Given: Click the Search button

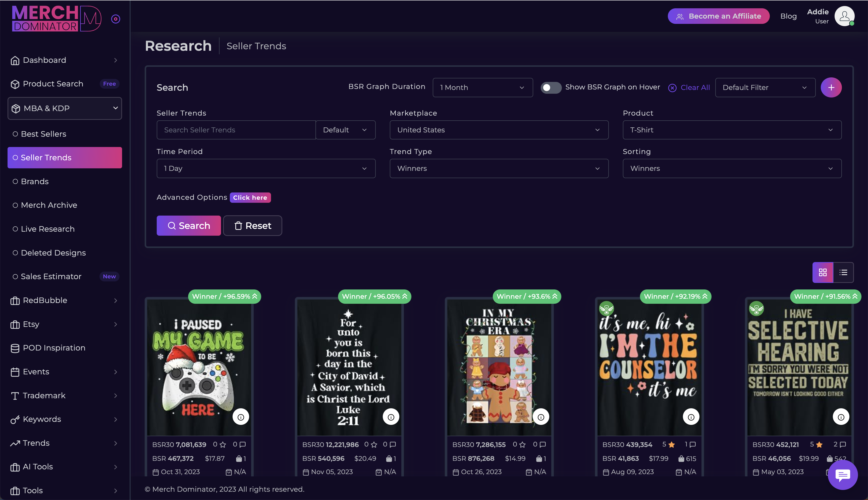Looking at the screenshot, I should (x=188, y=226).
